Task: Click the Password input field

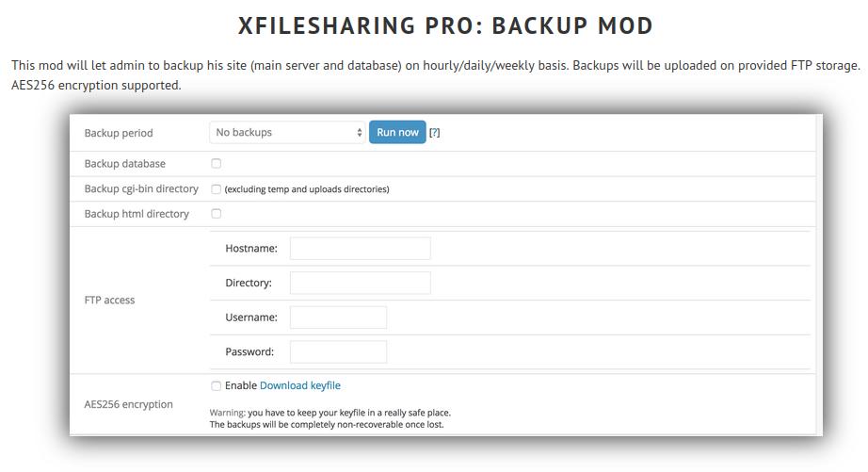Action: pyautogui.click(x=338, y=351)
